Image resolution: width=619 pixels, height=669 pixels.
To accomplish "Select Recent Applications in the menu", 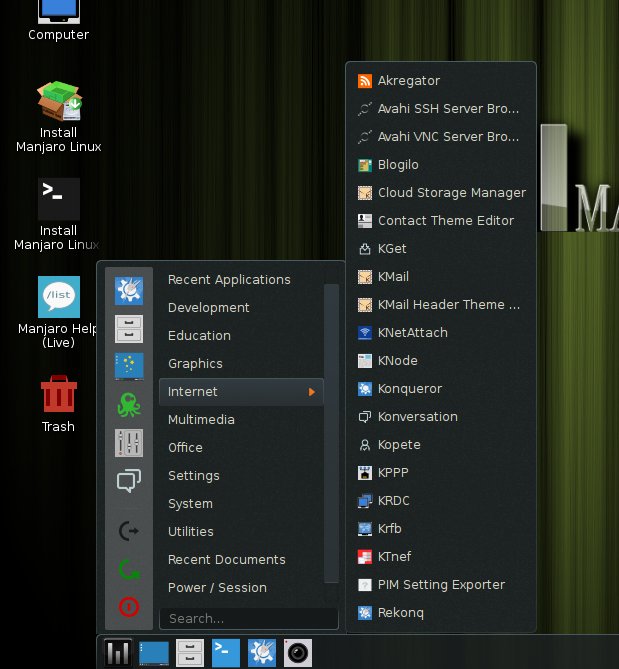I will click(x=229, y=280).
